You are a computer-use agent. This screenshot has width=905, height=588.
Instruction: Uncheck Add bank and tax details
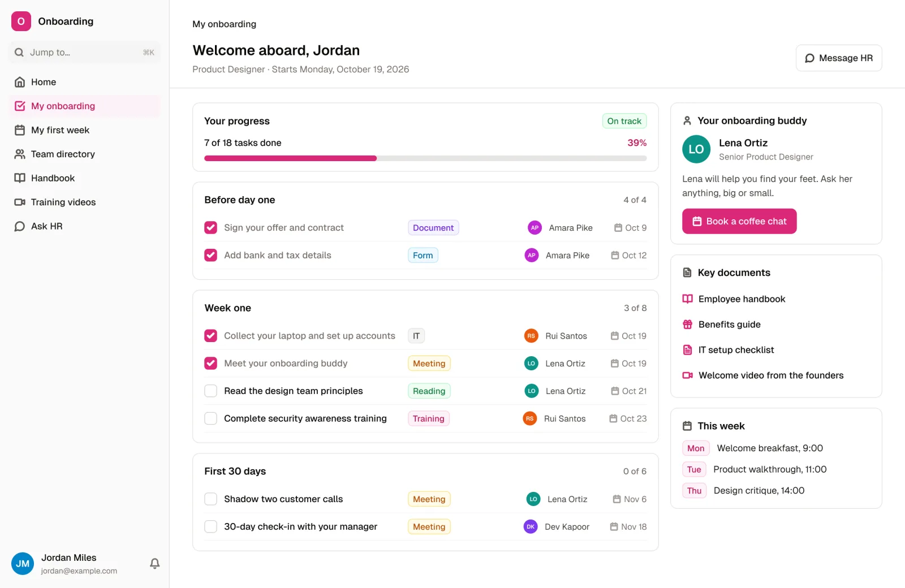click(x=210, y=256)
